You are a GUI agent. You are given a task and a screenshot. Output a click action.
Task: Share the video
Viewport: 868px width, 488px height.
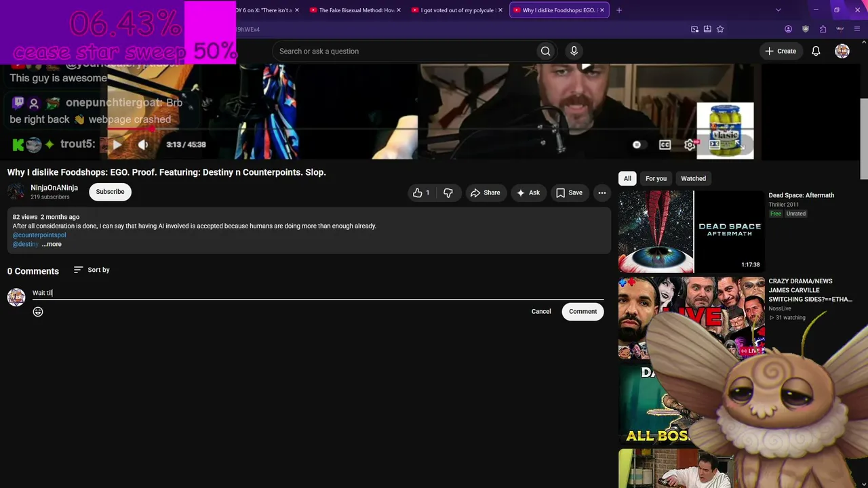click(485, 192)
